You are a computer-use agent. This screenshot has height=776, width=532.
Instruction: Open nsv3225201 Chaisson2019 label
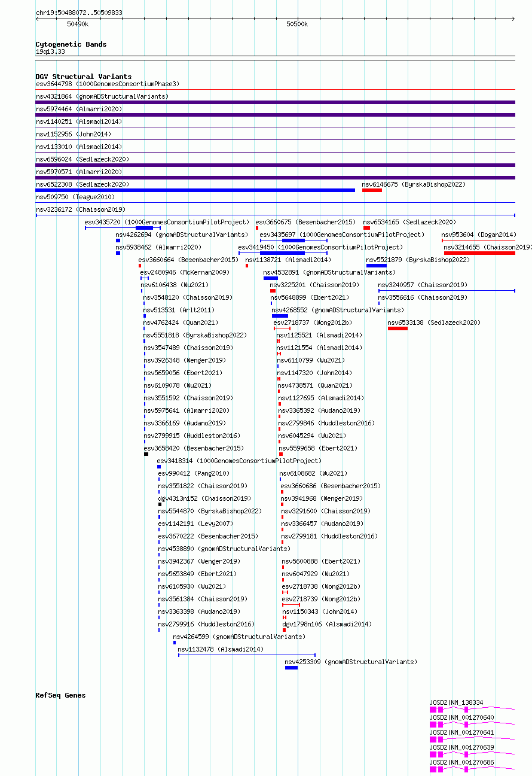point(315,285)
